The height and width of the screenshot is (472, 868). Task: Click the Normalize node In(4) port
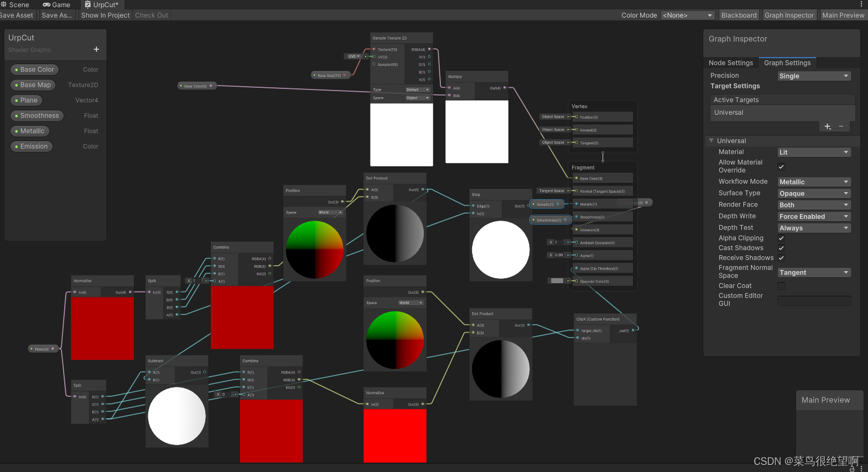tap(75, 292)
